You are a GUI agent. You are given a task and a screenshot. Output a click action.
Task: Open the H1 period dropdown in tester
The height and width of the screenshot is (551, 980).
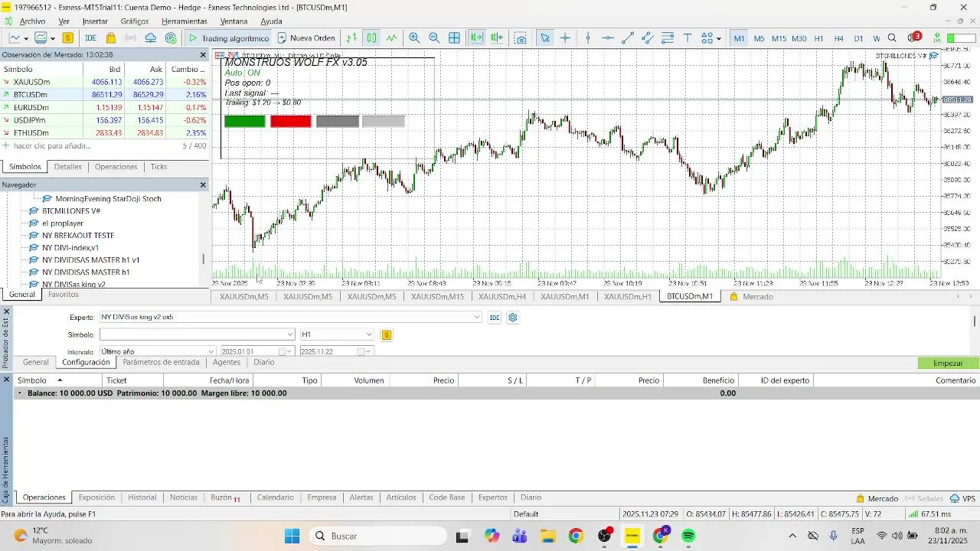click(369, 334)
